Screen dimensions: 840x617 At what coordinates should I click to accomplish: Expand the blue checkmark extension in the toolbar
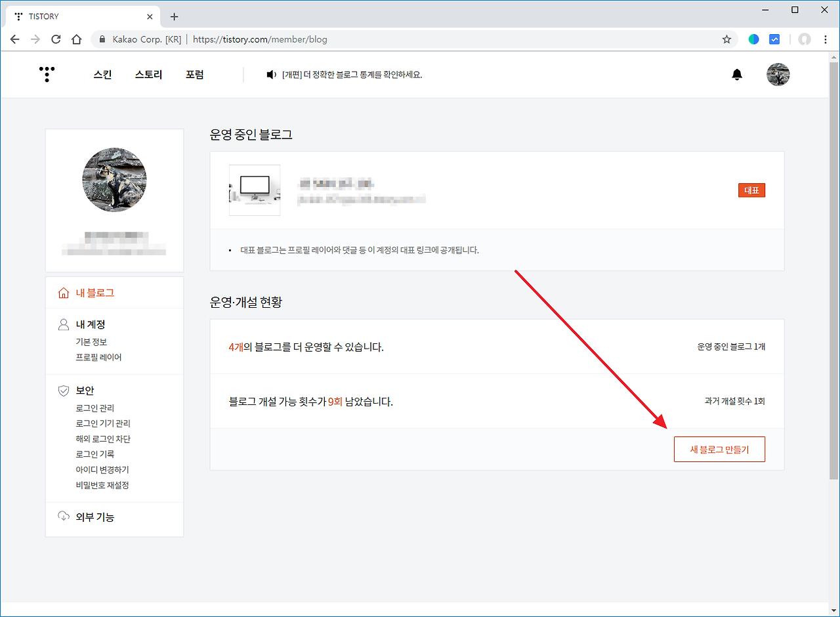pyautogui.click(x=774, y=39)
